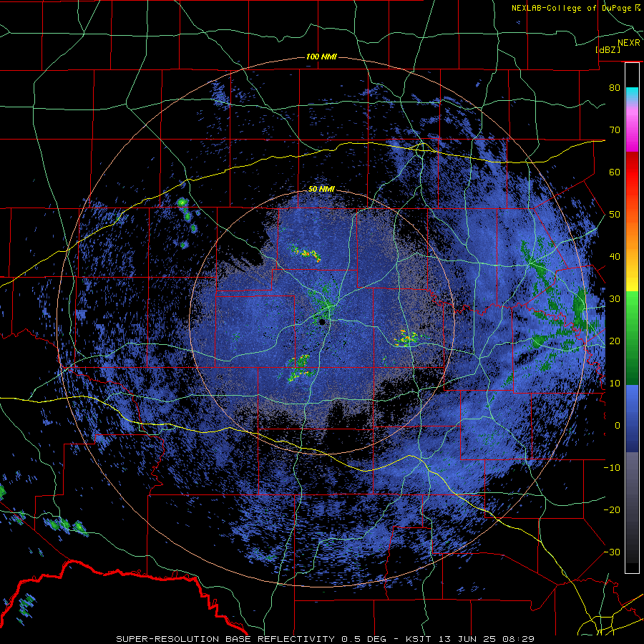The height and width of the screenshot is (644, 644).
Task: Click the 50 NMI range ring label
Action: point(321,190)
